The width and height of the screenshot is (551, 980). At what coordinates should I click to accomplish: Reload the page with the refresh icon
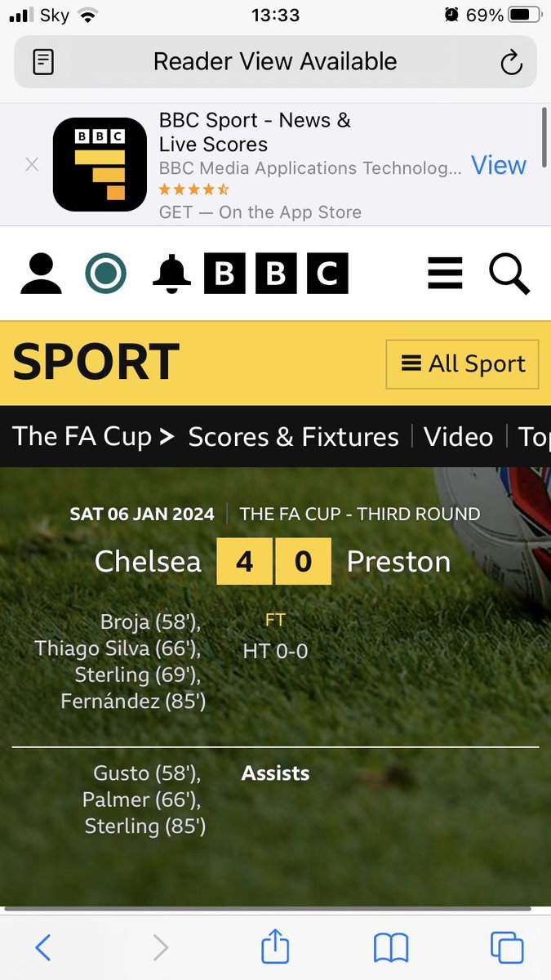pyautogui.click(x=511, y=62)
